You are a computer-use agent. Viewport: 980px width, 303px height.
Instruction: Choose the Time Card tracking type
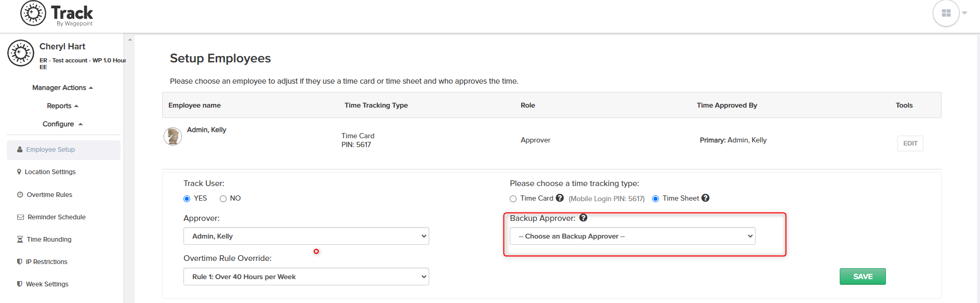[513, 199]
